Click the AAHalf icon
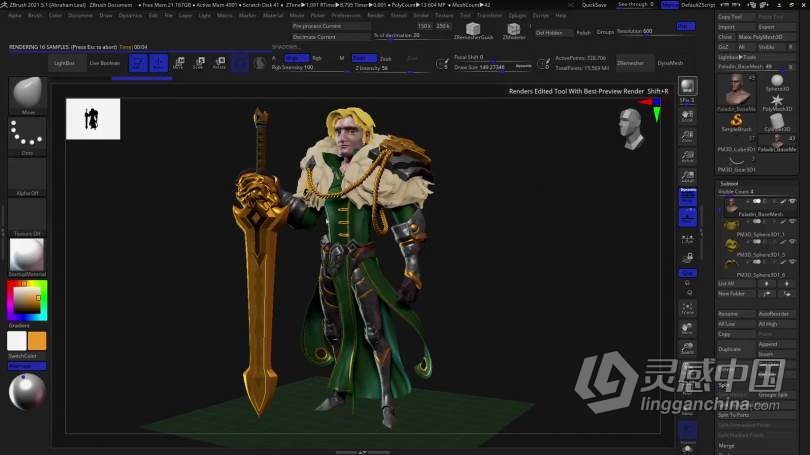810x455 pixels. coord(688,176)
